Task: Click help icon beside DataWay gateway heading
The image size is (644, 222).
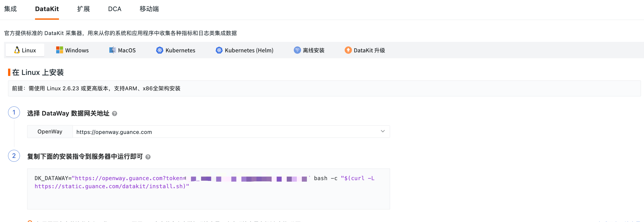Action: point(114,114)
